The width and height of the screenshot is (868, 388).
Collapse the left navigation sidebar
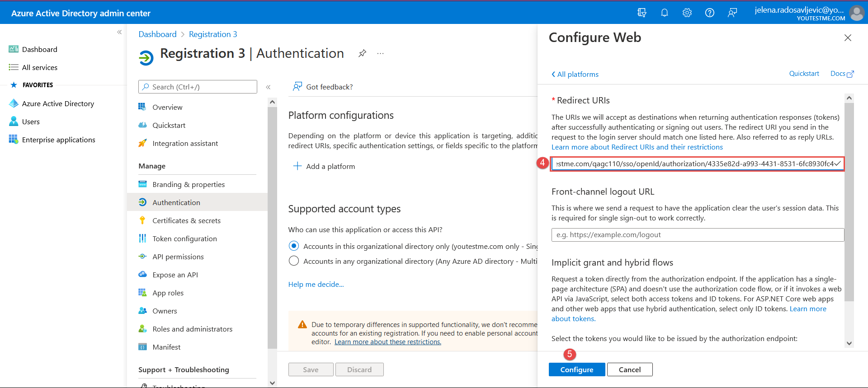[x=119, y=32]
